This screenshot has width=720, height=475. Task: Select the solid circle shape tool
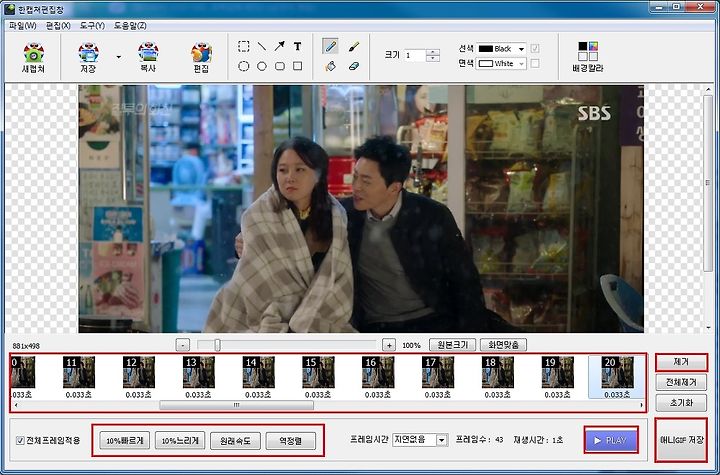[x=262, y=66]
